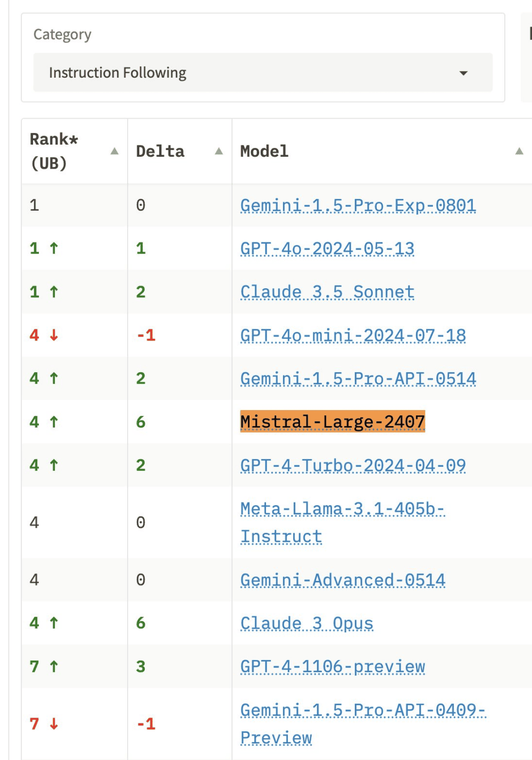
Task: Sort by Model column arrow
Action: (x=519, y=152)
